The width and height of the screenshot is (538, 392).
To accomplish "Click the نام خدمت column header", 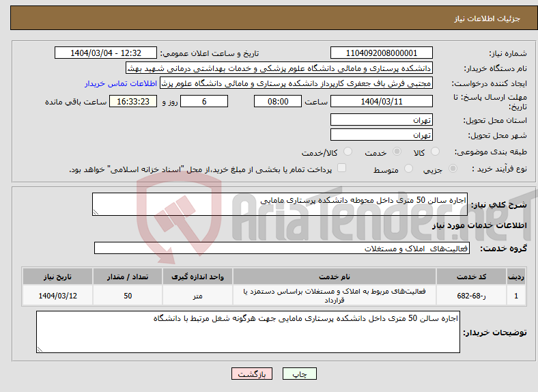I will (x=335, y=277).
